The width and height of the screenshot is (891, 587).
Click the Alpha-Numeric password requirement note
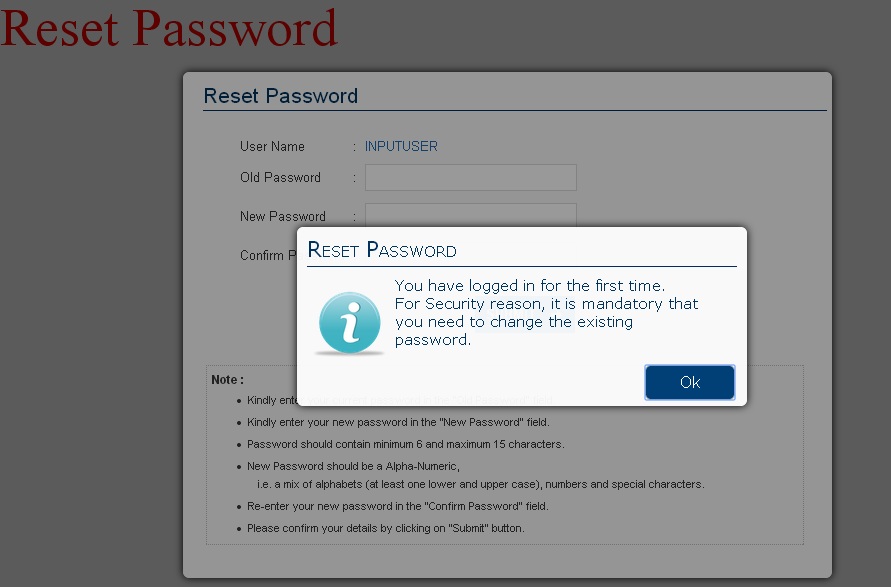(x=352, y=466)
